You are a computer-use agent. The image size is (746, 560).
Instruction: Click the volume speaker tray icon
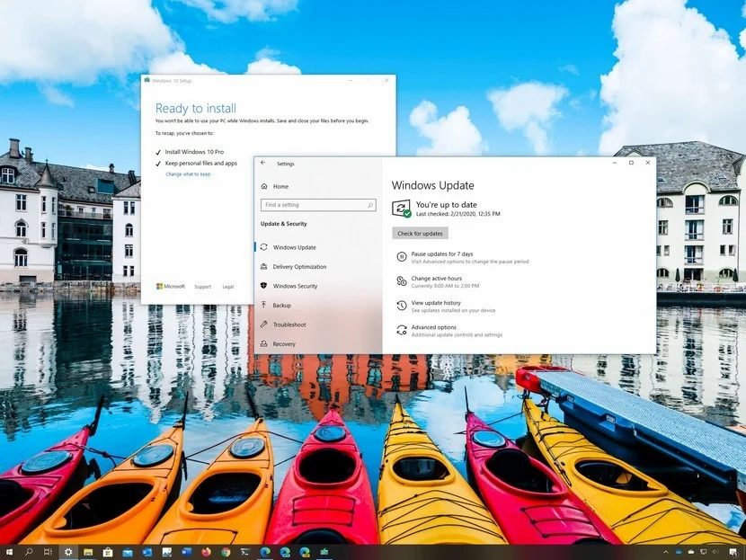[715, 552]
